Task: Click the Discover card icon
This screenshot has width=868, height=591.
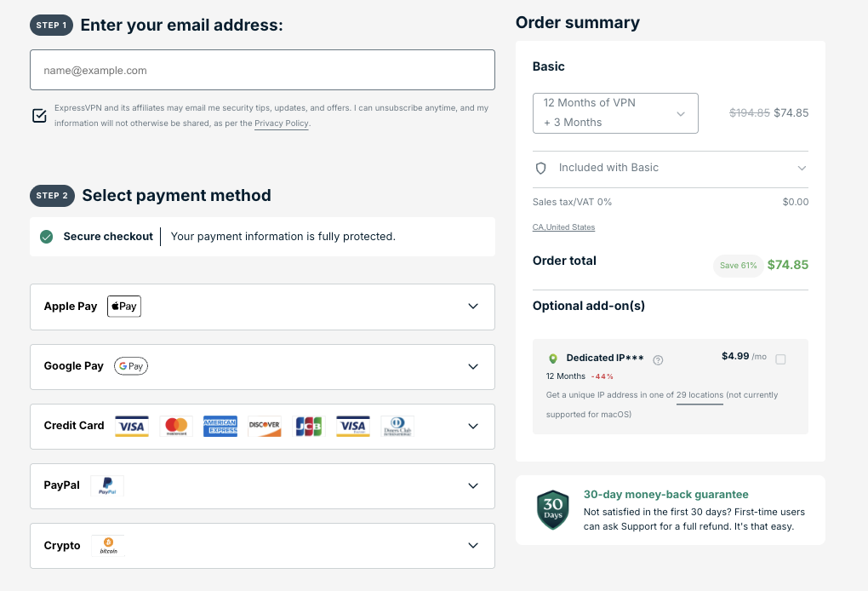Action: click(x=265, y=426)
